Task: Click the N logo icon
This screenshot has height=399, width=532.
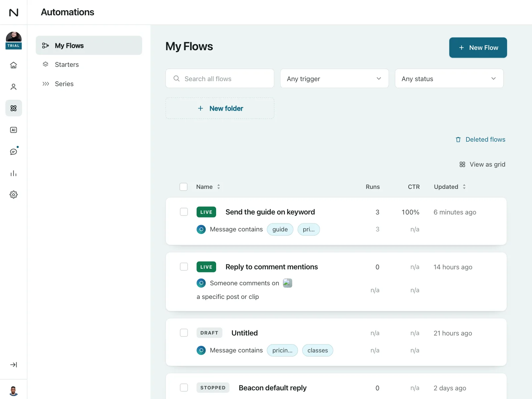Action: 14,12
